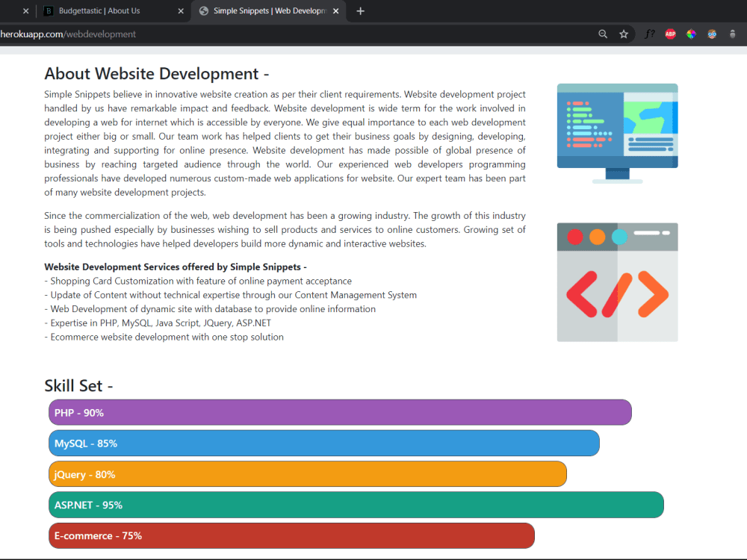Click the Update of Content list line
Screen dimensions: 747x560
[231, 295]
